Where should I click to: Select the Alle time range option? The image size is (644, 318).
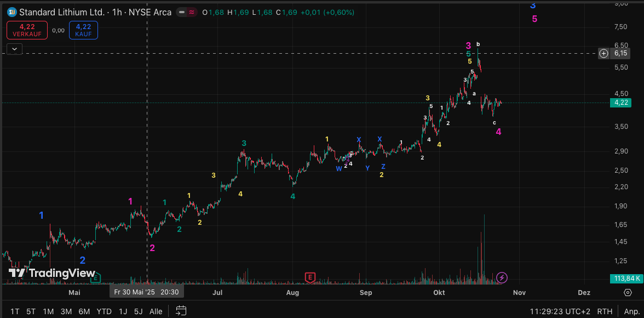point(156,311)
